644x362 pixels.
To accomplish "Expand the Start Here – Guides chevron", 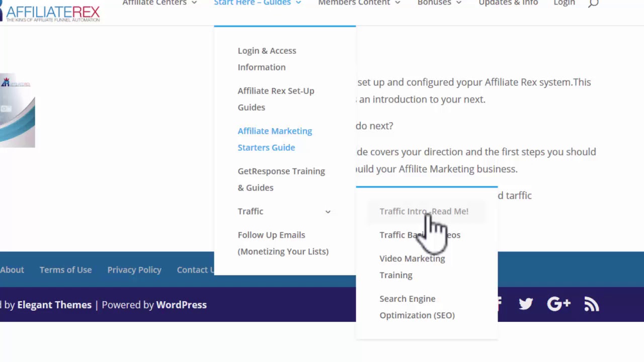I will pyautogui.click(x=298, y=3).
